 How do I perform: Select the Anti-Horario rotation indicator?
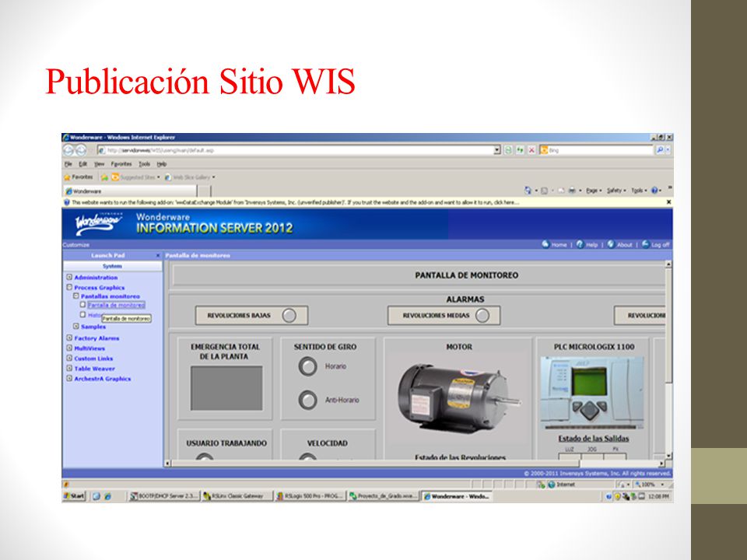tap(307, 400)
